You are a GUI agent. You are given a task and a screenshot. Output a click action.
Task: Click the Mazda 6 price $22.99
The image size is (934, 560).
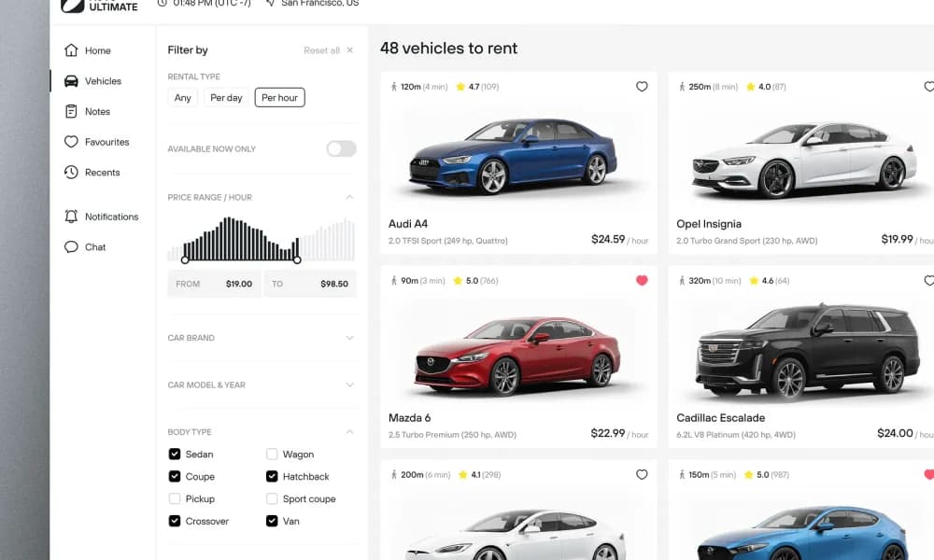(x=608, y=433)
